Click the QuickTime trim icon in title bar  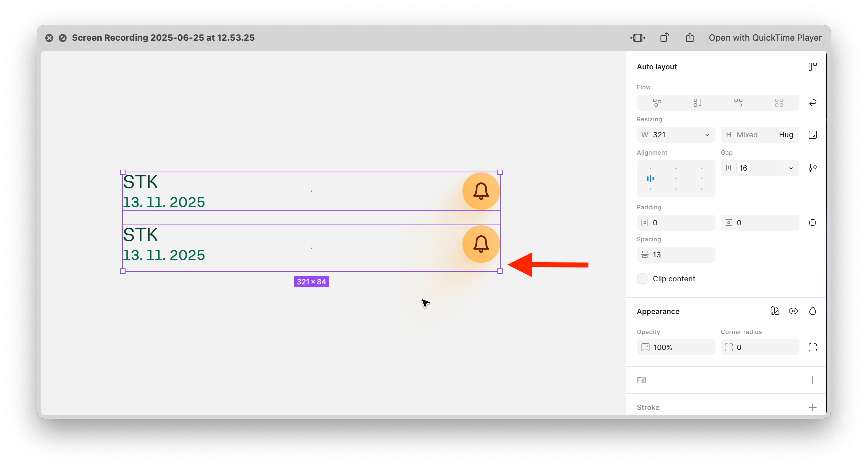click(x=638, y=37)
